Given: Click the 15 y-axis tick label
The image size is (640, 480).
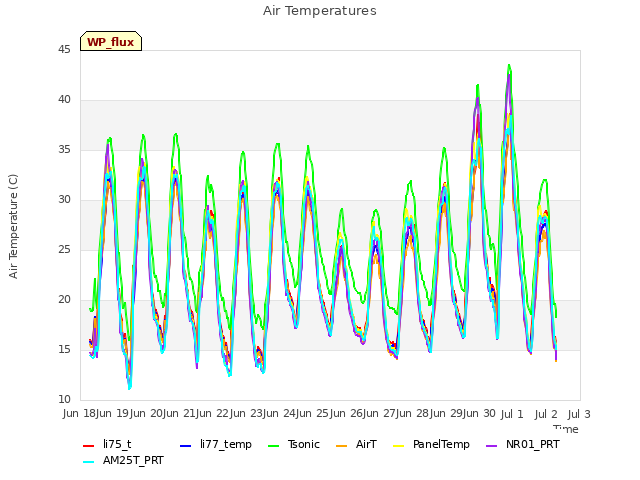Looking at the screenshot, I should (x=64, y=349).
